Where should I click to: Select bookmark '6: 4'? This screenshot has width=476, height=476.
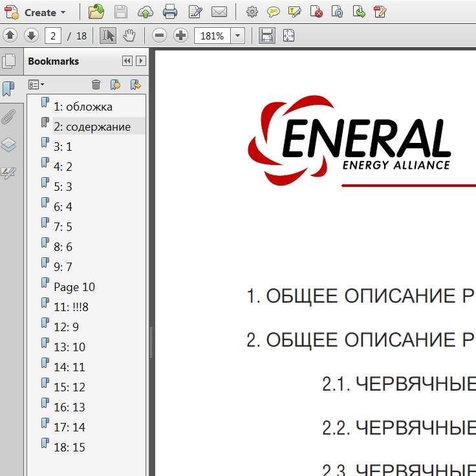point(63,207)
